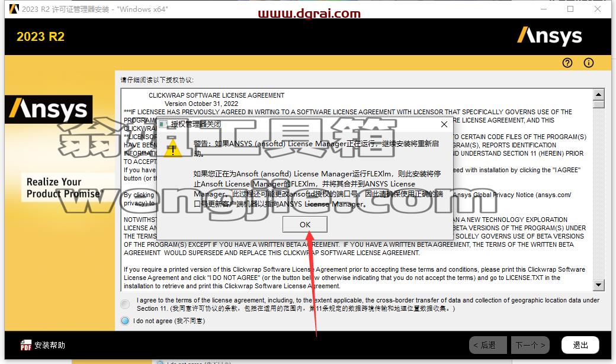Click the small icon in dialog title

[163, 124]
